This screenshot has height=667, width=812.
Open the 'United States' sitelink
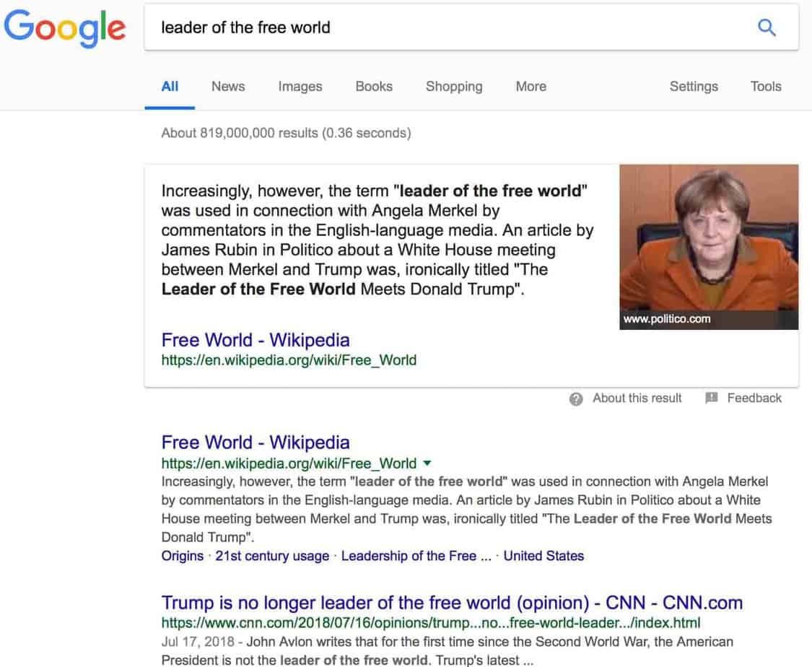tap(543, 556)
